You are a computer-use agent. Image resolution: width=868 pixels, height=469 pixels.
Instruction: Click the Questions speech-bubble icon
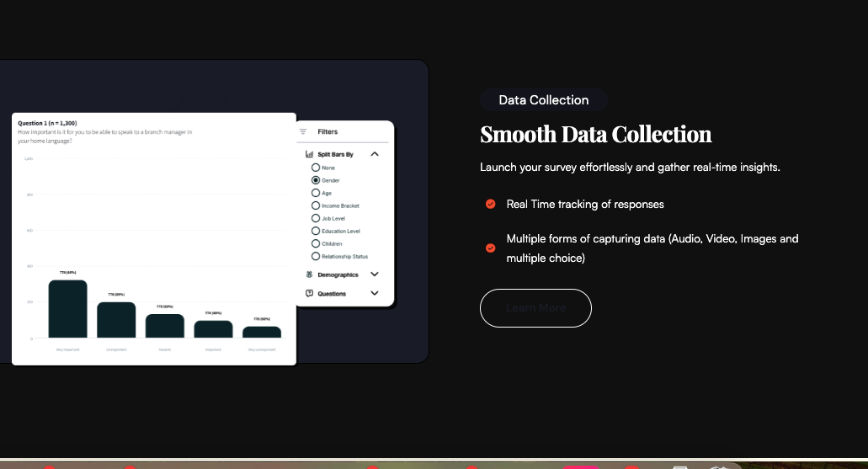(310, 294)
